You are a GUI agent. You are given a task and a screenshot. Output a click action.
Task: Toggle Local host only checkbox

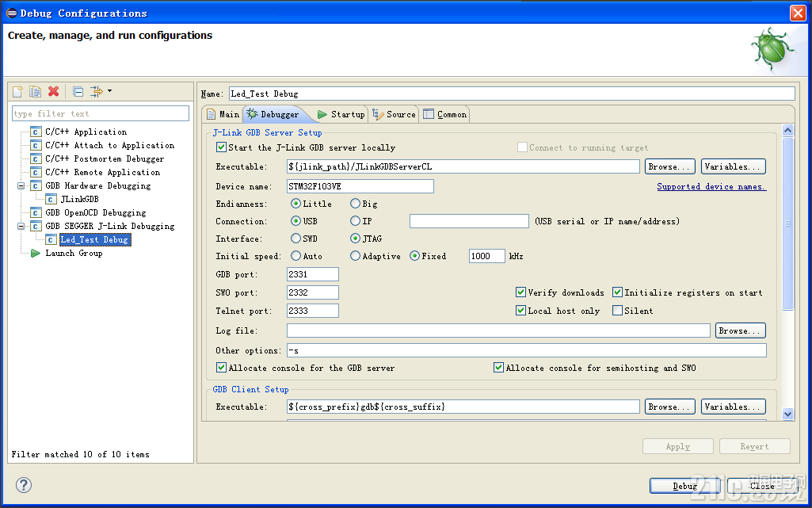521,311
